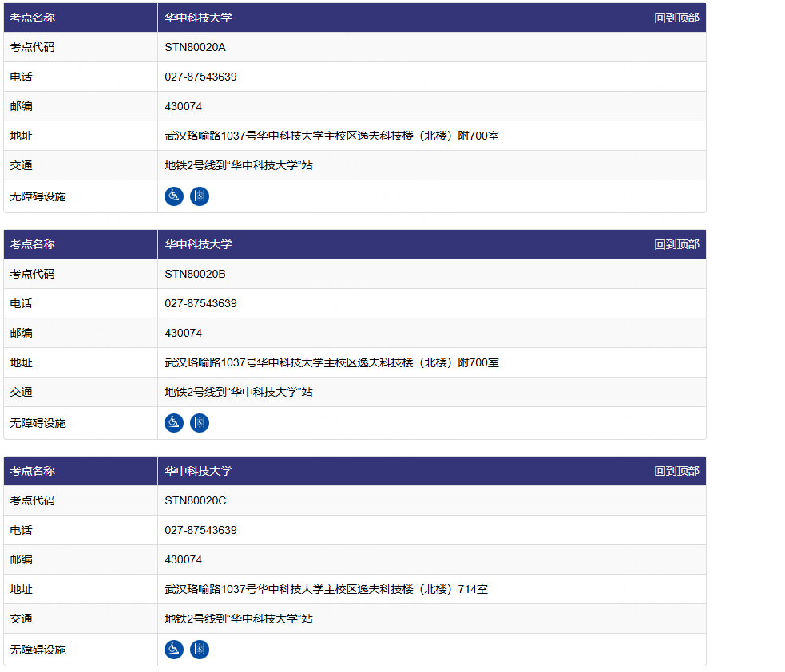Click wheelchair access icon for STN80020B
The width and height of the screenshot is (785, 672).
(x=174, y=423)
